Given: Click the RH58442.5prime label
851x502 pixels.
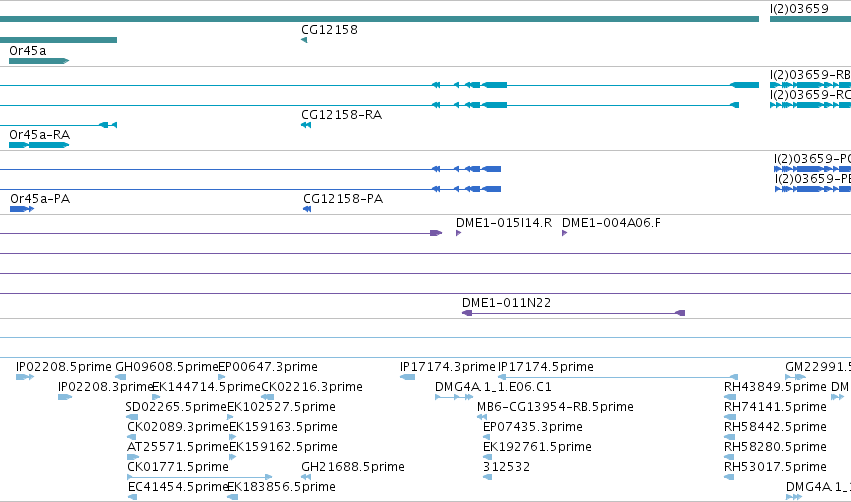Looking at the screenshot, I should click(775, 427).
